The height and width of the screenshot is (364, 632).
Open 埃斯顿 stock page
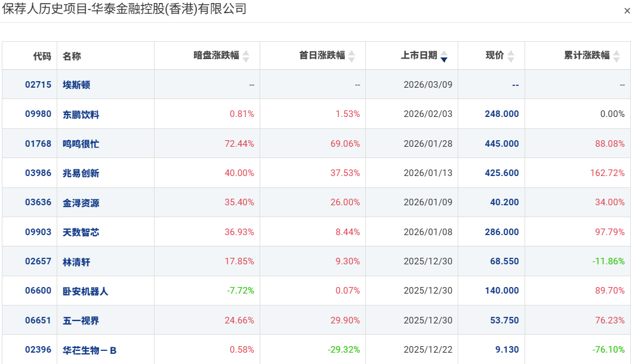coord(76,85)
